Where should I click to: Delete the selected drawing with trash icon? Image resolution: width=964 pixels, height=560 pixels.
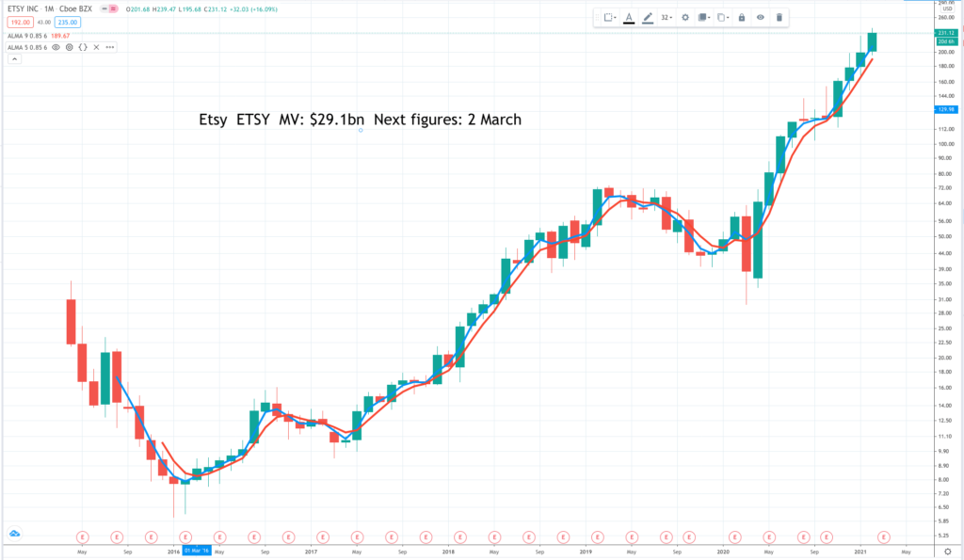(779, 18)
